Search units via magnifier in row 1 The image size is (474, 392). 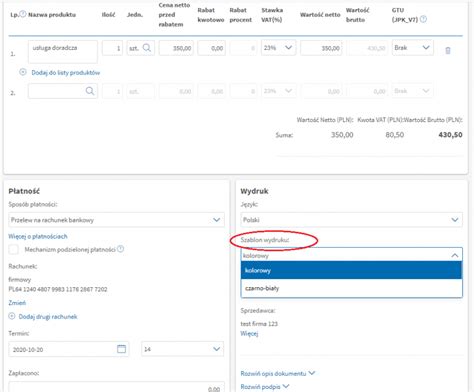pos(147,48)
